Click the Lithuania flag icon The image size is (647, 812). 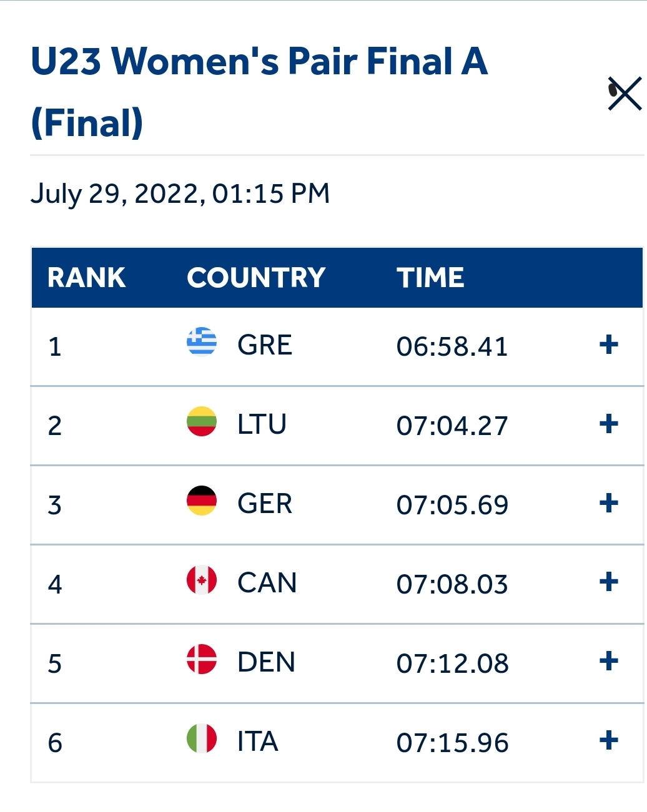[202, 421]
